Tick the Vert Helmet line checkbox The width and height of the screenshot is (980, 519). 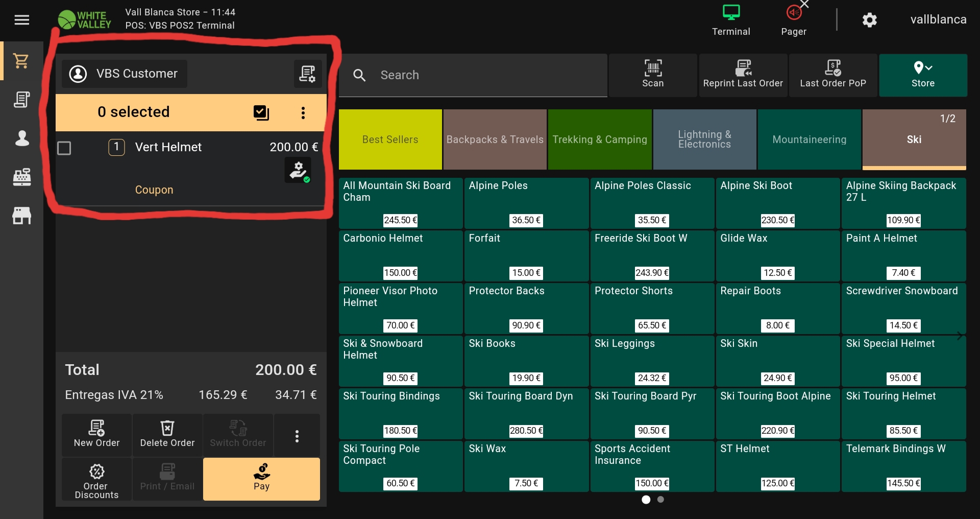click(64, 148)
